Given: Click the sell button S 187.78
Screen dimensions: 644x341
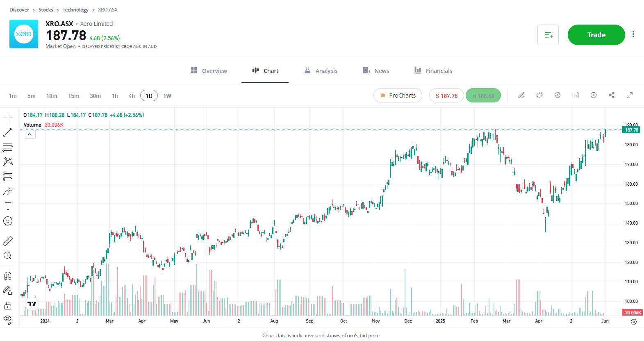Looking at the screenshot, I should click(446, 95).
